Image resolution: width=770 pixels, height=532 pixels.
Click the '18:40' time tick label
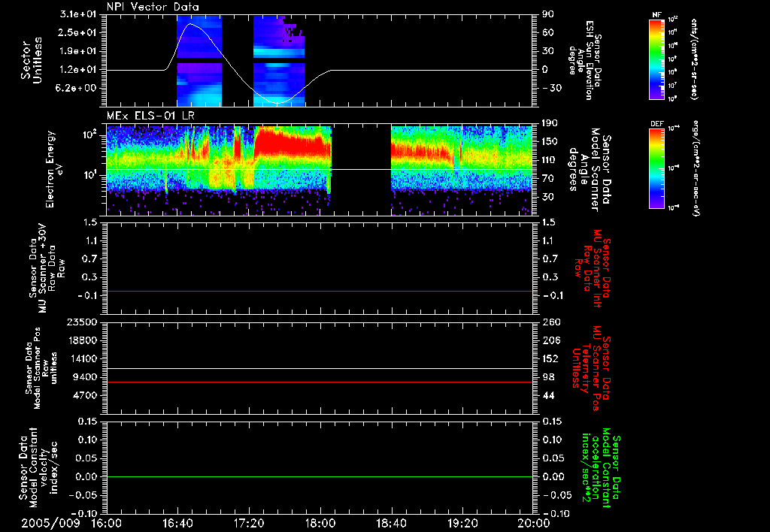[391, 523]
